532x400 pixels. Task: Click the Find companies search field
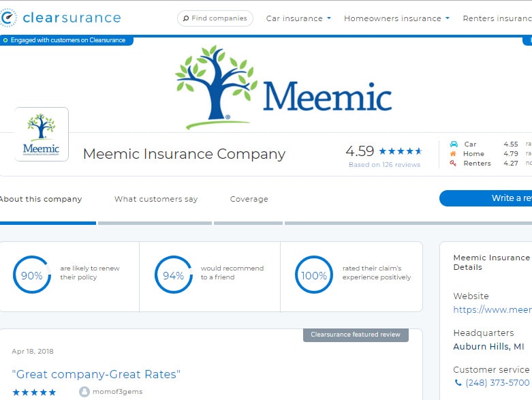pyautogui.click(x=215, y=18)
